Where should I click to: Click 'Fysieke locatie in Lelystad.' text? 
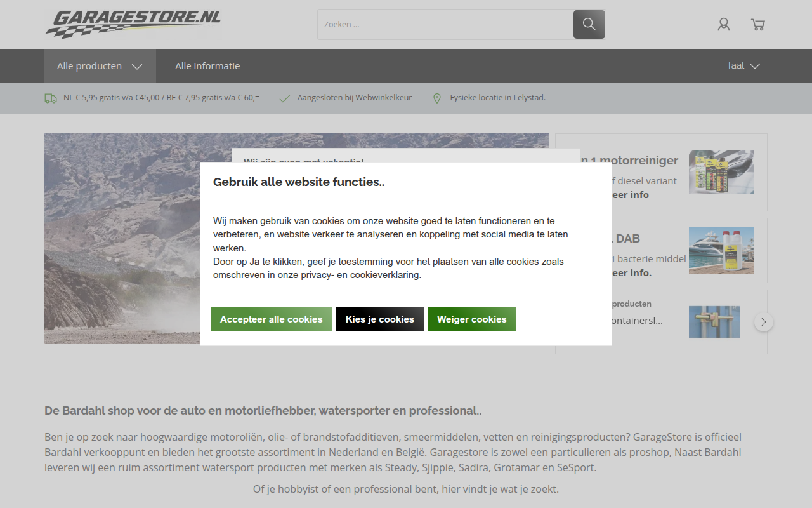coord(498,98)
